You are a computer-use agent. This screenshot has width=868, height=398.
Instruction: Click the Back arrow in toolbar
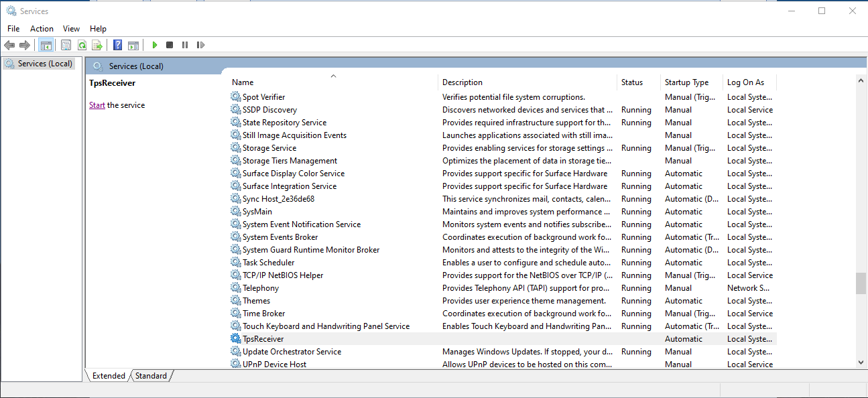click(x=9, y=45)
